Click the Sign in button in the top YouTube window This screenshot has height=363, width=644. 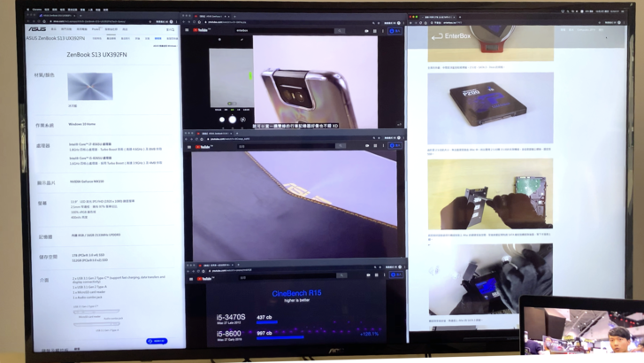tap(395, 31)
